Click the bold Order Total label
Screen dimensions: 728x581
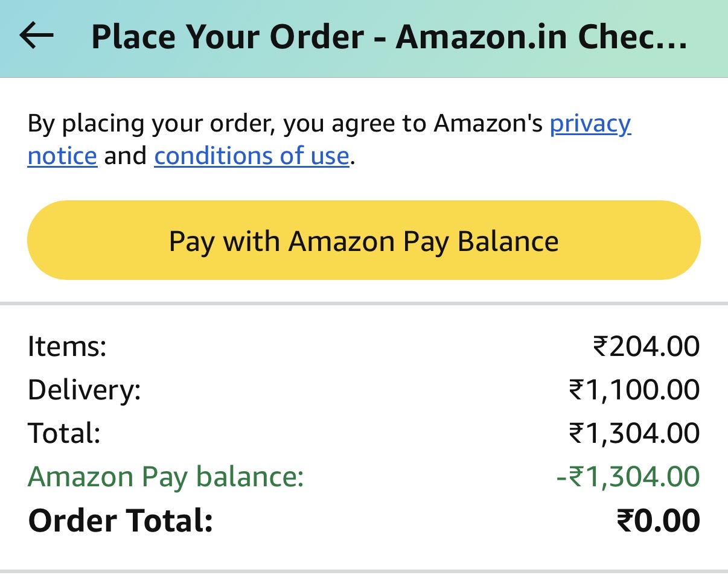tap(121, 521)
